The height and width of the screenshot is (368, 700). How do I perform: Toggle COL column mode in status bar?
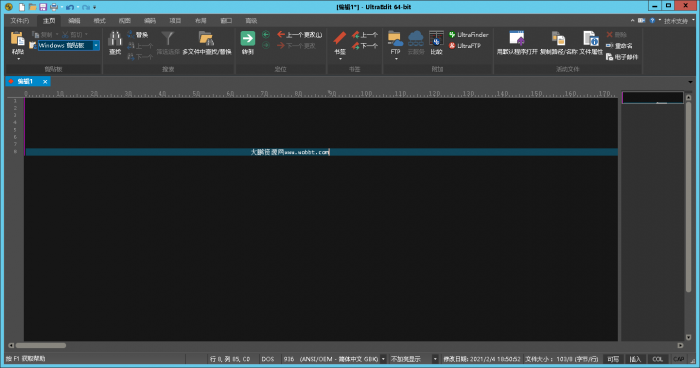[658, 359]
